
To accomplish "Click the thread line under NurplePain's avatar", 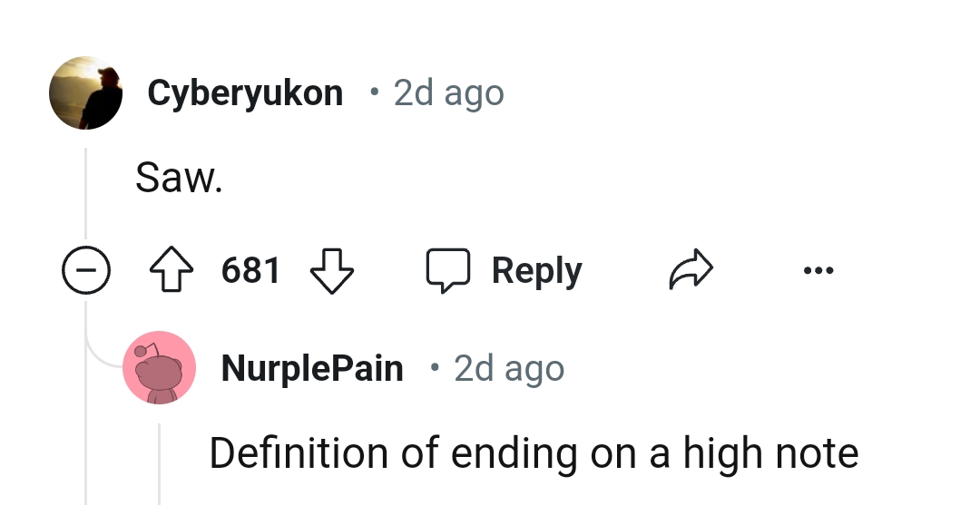I will (160, 462).
